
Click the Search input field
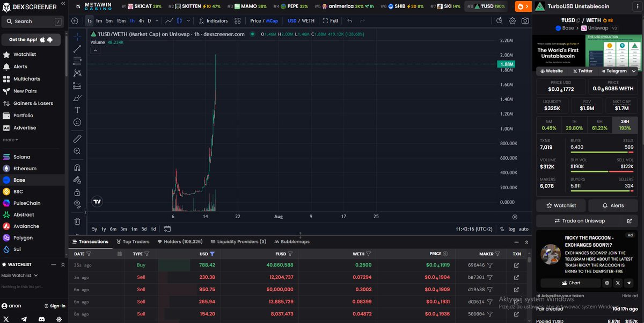[32, 21]
